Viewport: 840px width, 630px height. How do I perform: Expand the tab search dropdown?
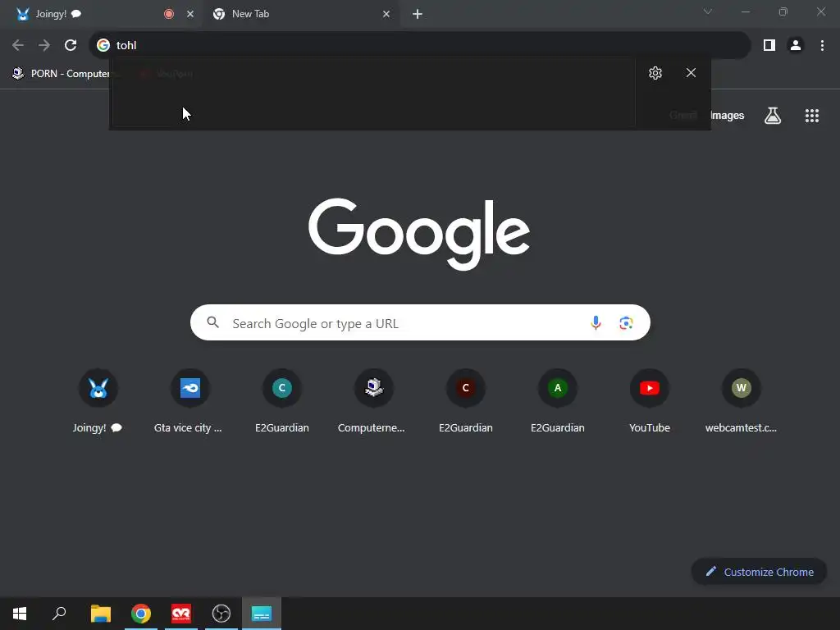(708, 11)
